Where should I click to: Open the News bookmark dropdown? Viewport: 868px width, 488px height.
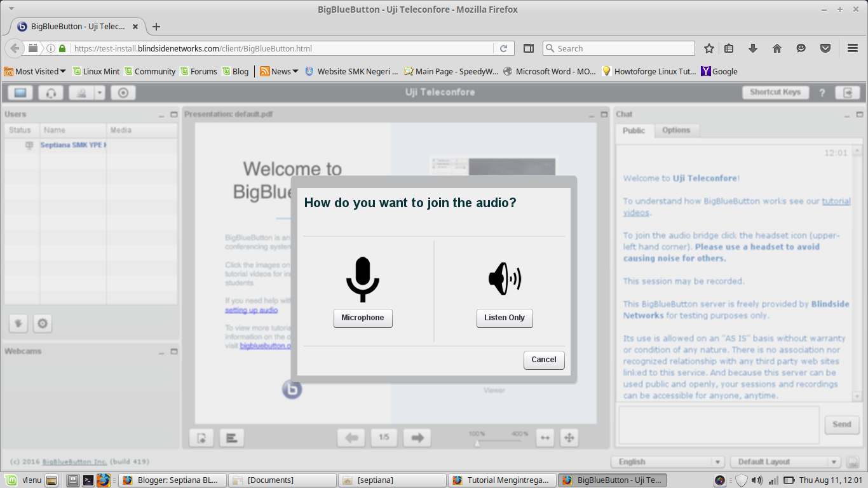pos(279,71)
